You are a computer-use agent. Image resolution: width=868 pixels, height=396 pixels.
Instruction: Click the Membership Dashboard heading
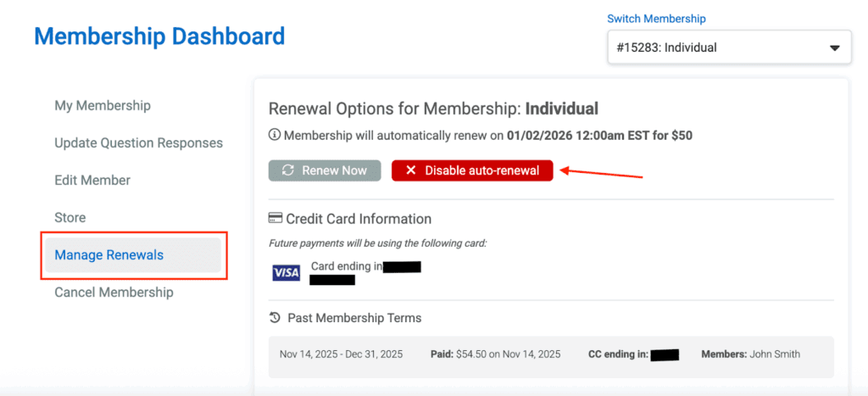[159, 36]
